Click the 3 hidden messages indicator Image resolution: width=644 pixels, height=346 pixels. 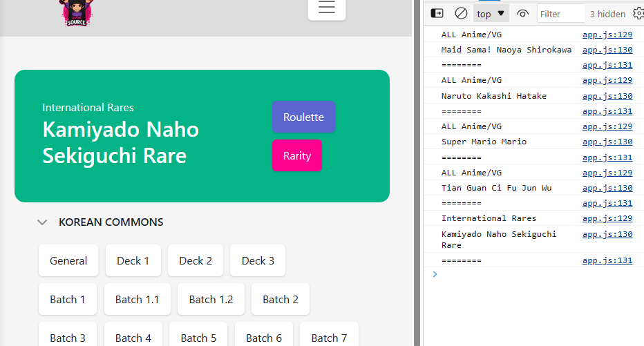[607, 14]
